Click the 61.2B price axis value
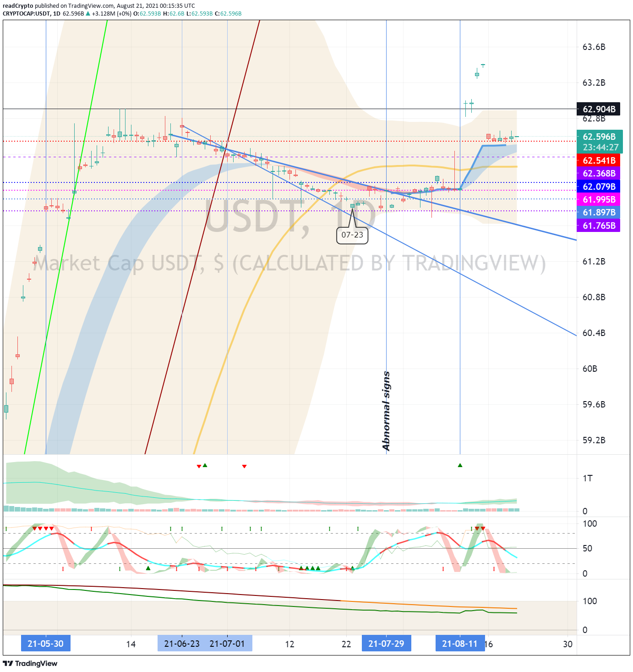633x672 pixels. [594, 262]
